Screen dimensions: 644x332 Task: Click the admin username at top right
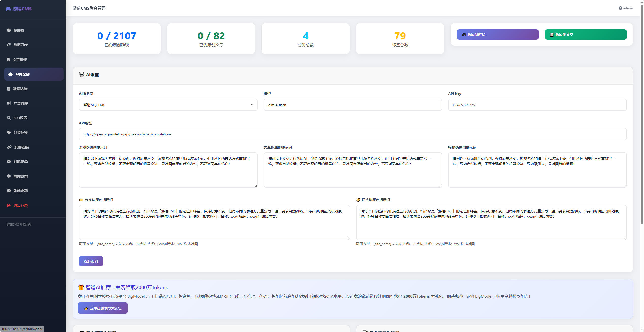point(628,8)
